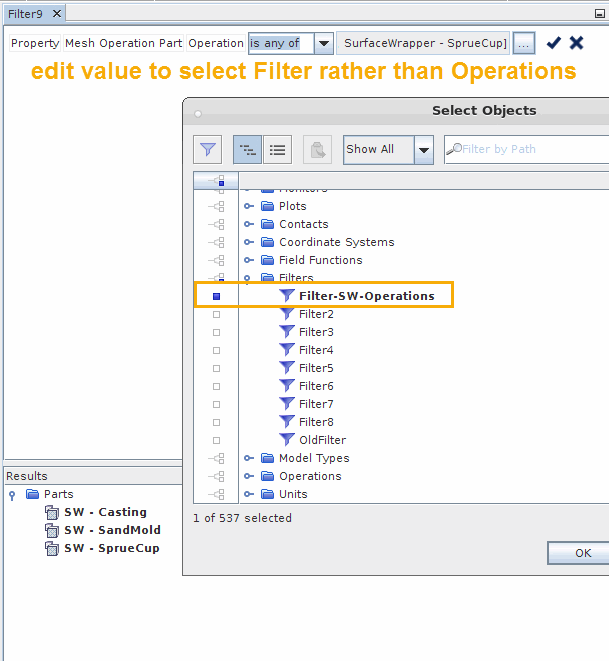Click the SW - SprueCup part icon
610x661 pixels.
click(52, 548)
